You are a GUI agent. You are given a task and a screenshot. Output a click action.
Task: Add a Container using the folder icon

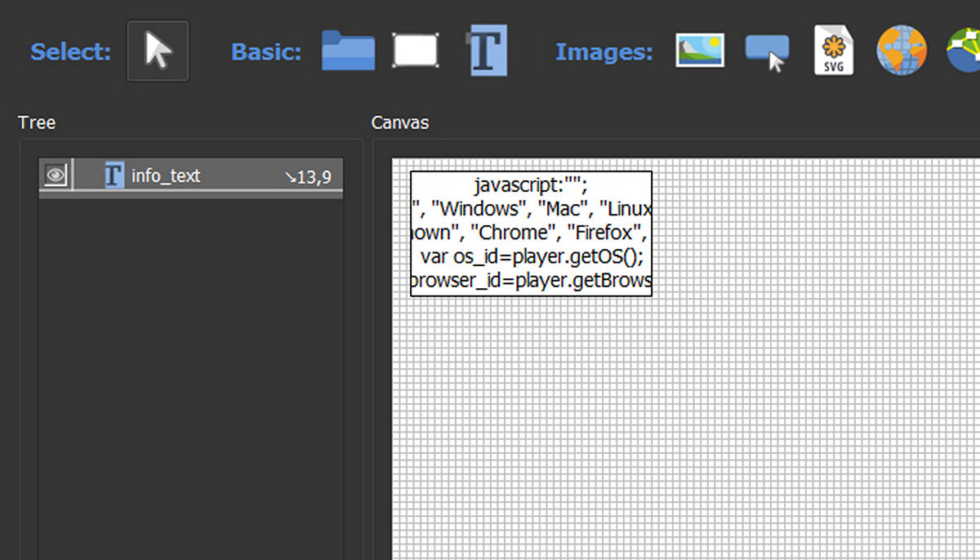(x=348, y=51)
